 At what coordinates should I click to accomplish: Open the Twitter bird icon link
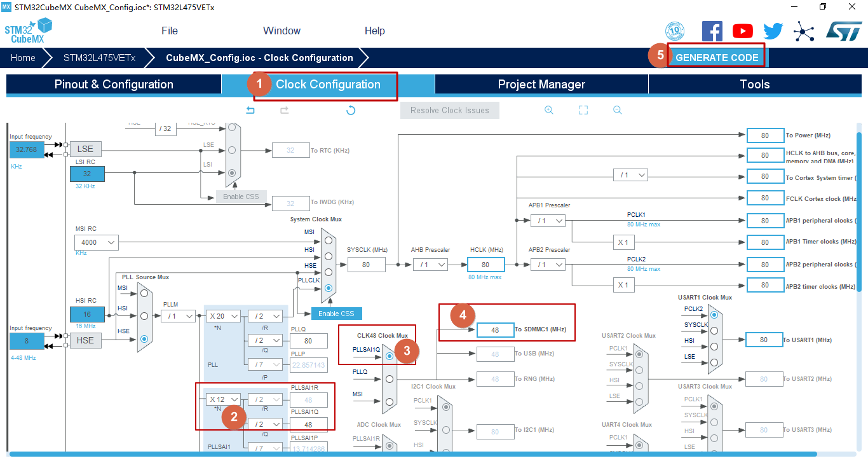(x=773, y=31)
